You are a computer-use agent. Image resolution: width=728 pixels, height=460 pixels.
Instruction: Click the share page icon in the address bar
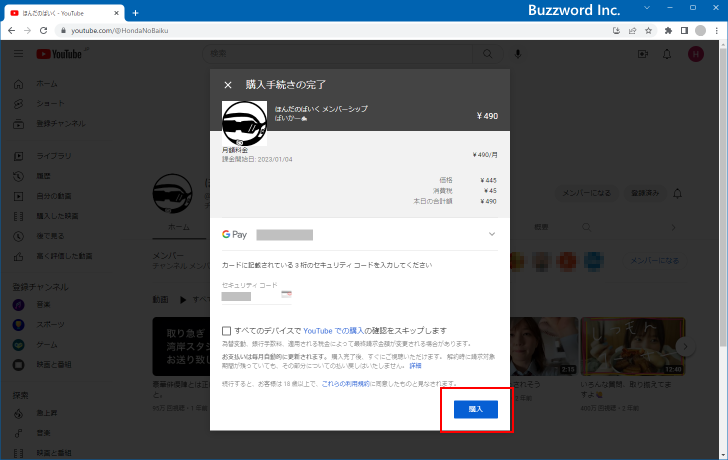pos(632,31)
